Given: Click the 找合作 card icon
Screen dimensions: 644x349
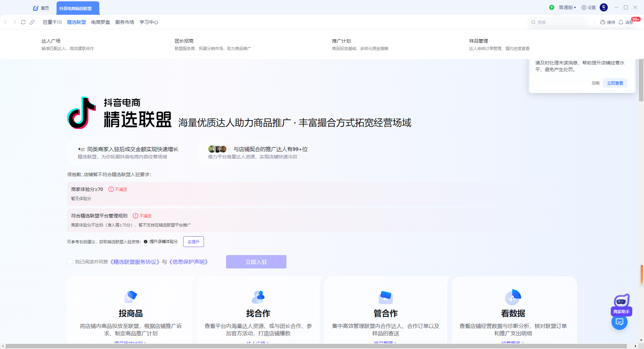Looking at the screenshot, I should (258, 297).
